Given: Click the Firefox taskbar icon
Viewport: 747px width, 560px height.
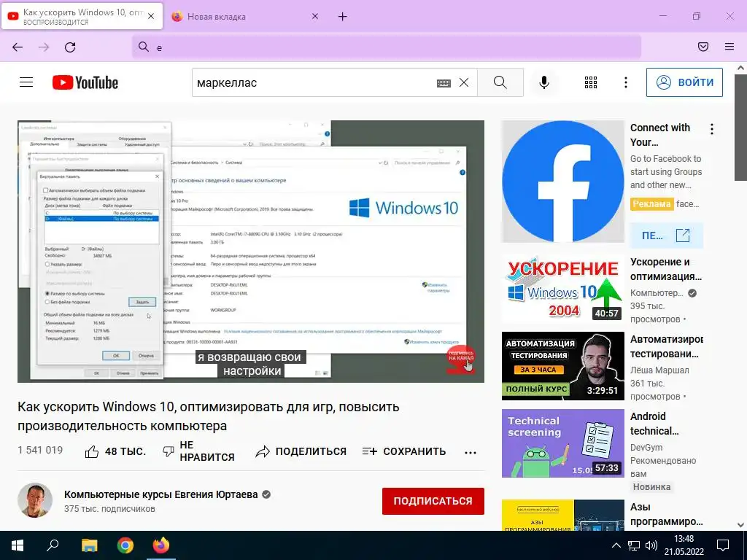Looking at the screenshot, I should (161, 545).
